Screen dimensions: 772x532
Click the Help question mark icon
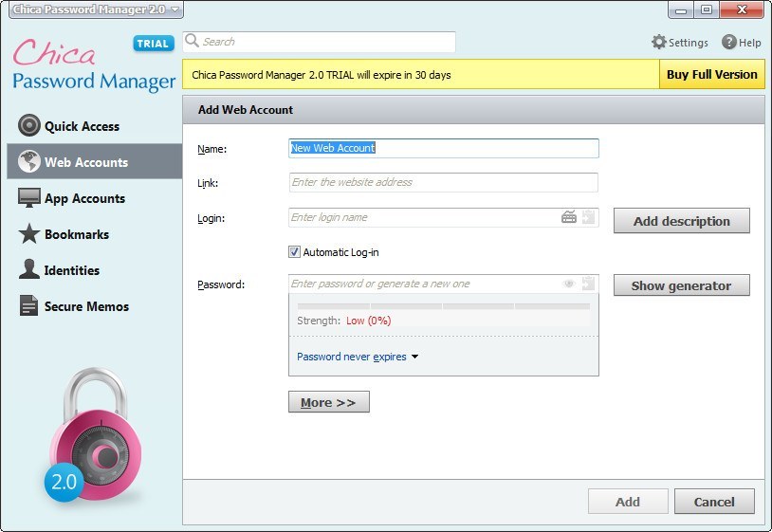(x=728, y=42)
